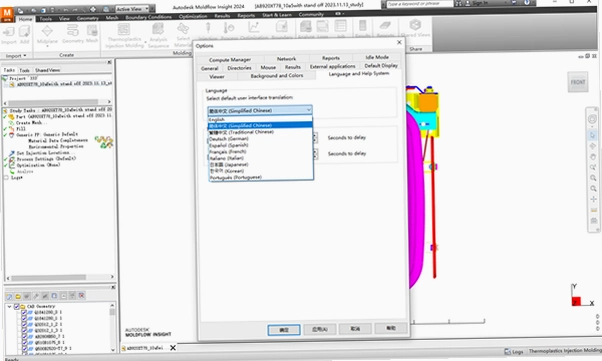Open the SteeringWheels navigation icon
602x361 pixels.
592,119
